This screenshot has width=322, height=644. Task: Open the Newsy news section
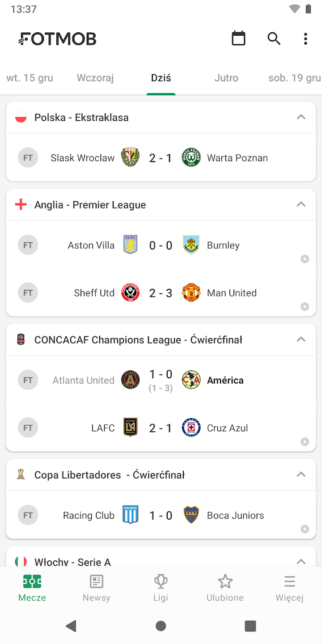click(x=97, y=588)
